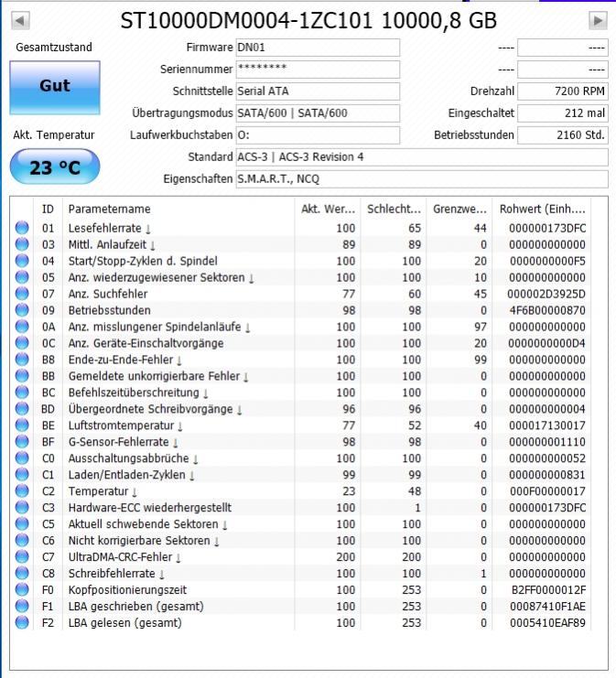616x678 pixels.
Task: Click the status orb for Anz. Suchfehler
Action: point(22,294)
